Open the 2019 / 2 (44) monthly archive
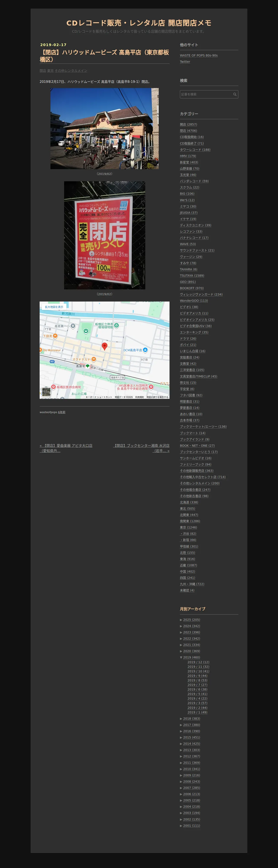Viewport: 278px width, 868px height. [197, 708]
